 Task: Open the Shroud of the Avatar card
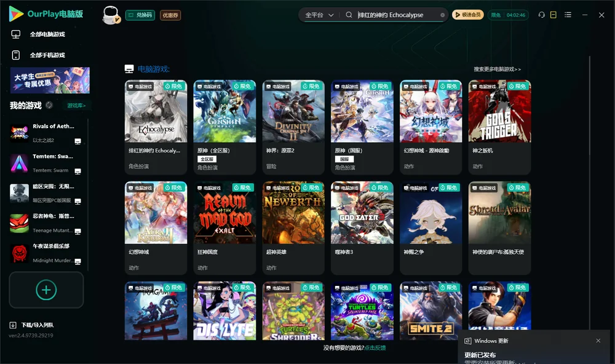pyautogui.click(x=499, y=228)
